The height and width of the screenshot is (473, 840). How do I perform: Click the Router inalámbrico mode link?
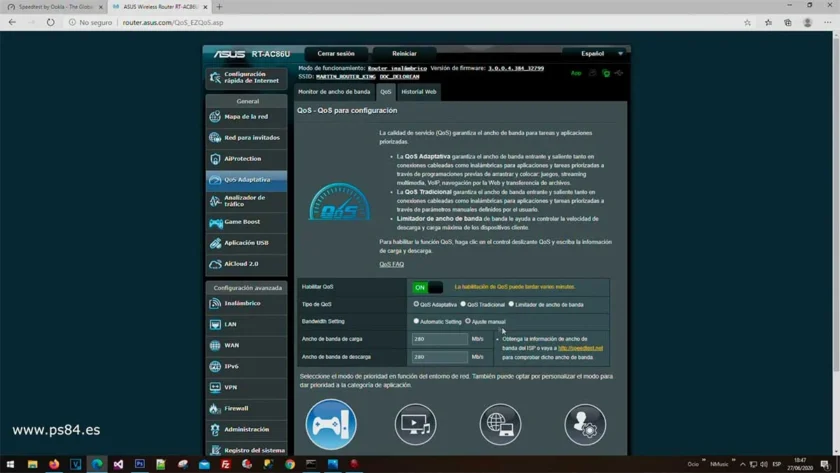pos(398,69)
